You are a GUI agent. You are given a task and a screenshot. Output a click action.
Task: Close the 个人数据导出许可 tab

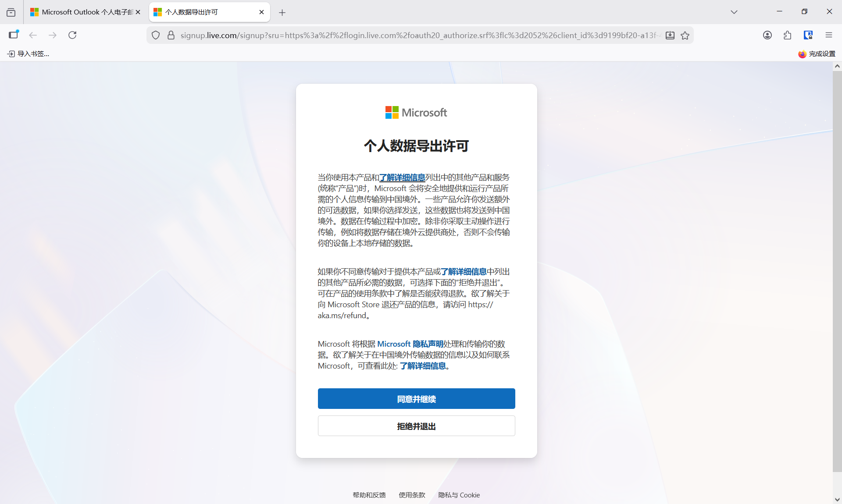(261, 12)
